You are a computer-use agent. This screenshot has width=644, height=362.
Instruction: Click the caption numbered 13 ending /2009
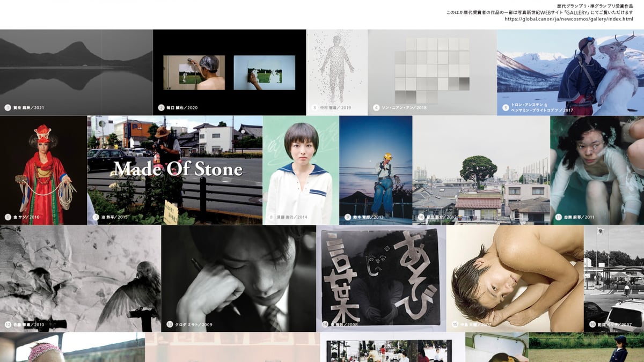click(x=189, y=324)
